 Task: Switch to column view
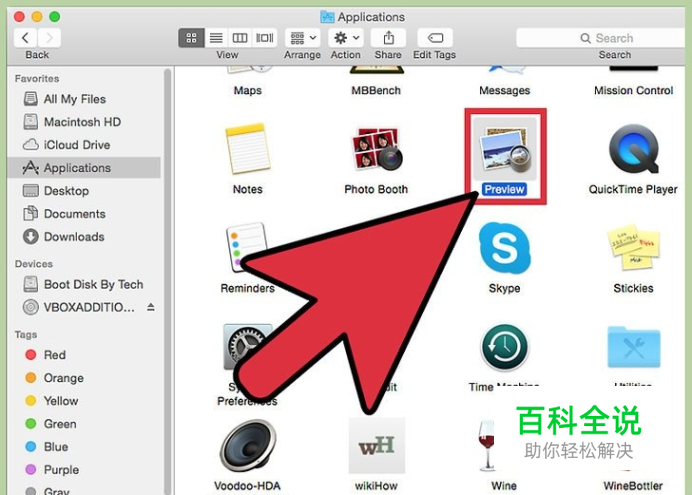[x=240, y=38]
